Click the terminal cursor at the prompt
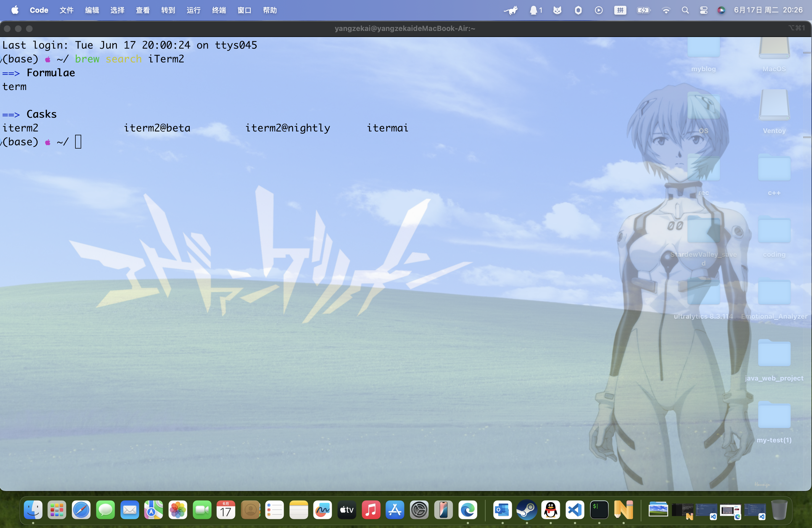The height and width of the screenshot is (528, 812). point(78,142)
